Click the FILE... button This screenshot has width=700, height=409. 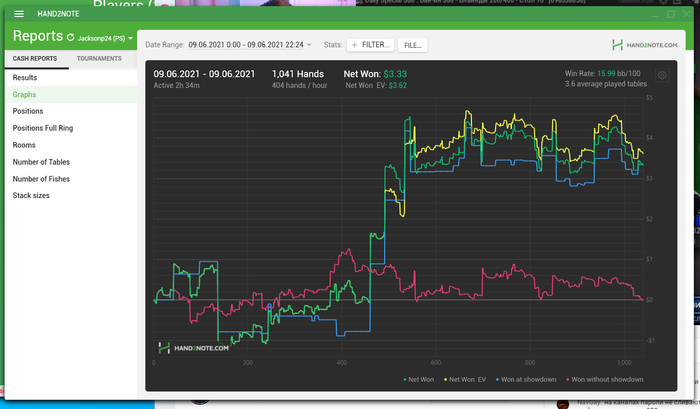(x=412, y=45)
